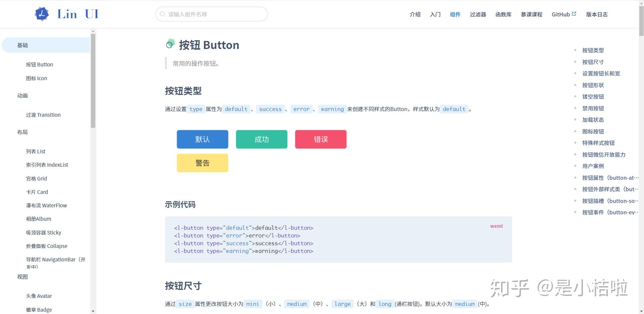Click the yellow 警告 demo button
644x314 pixels.
pos(202,163)
